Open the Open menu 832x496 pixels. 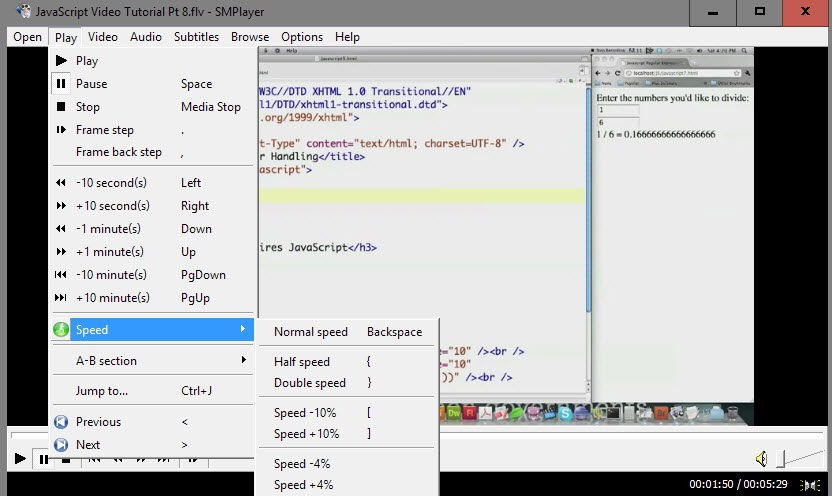[27, 37]
